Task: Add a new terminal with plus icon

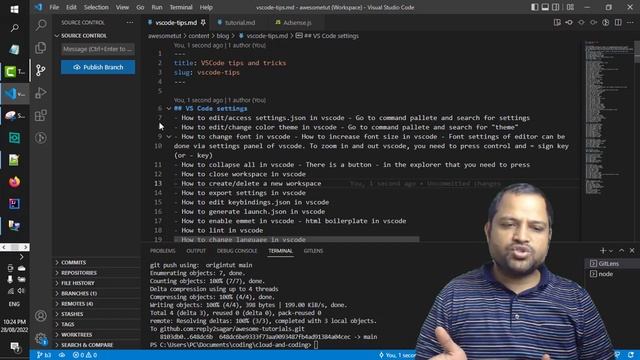Action: pos(603,251)
